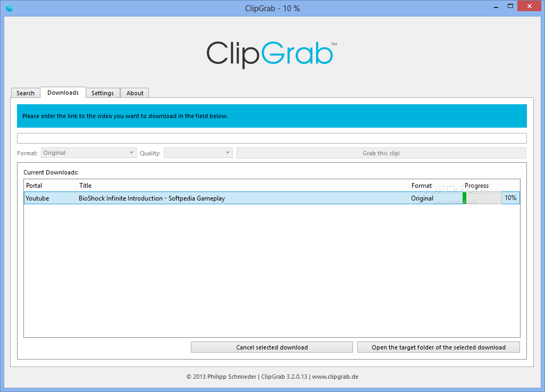Click the Portal column header

click(x=51, y=186)
